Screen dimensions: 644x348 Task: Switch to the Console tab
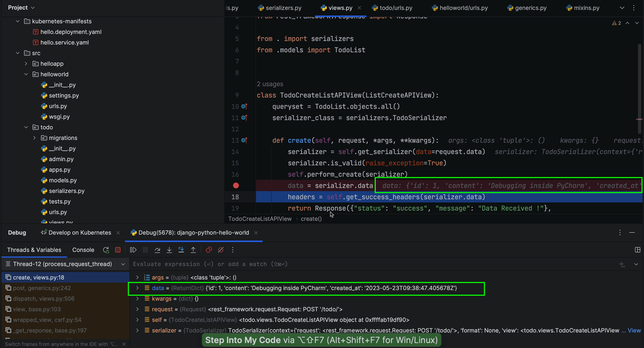tap(83, 250)
